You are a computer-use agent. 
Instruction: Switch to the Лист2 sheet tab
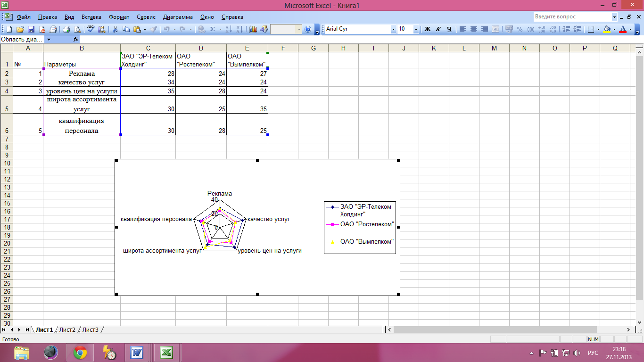(x=67, y=329)
